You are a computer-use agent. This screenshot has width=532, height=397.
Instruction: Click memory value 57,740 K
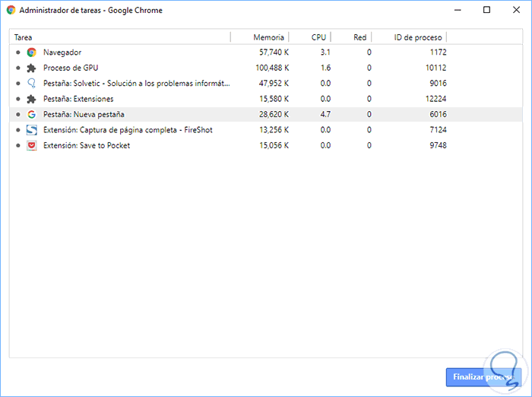[274, 52]
